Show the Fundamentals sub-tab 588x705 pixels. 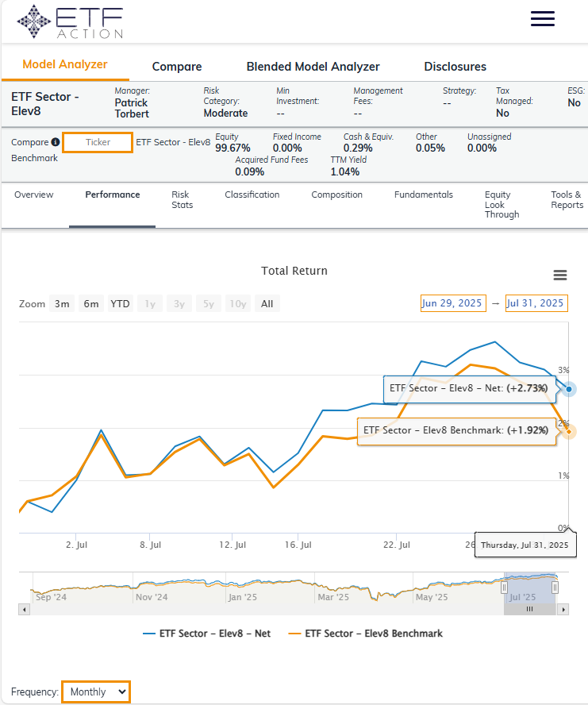pyautogui.click(x=424, y=195)
